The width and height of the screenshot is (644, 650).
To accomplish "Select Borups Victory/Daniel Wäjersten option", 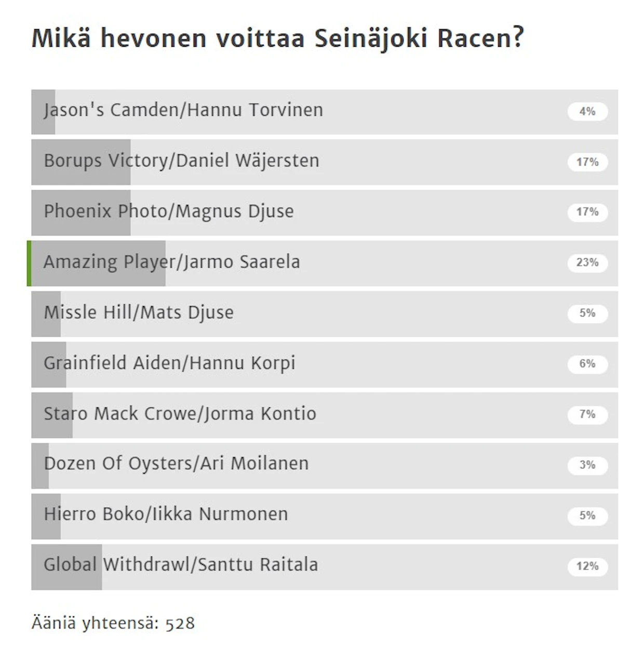I will [325, 162].
